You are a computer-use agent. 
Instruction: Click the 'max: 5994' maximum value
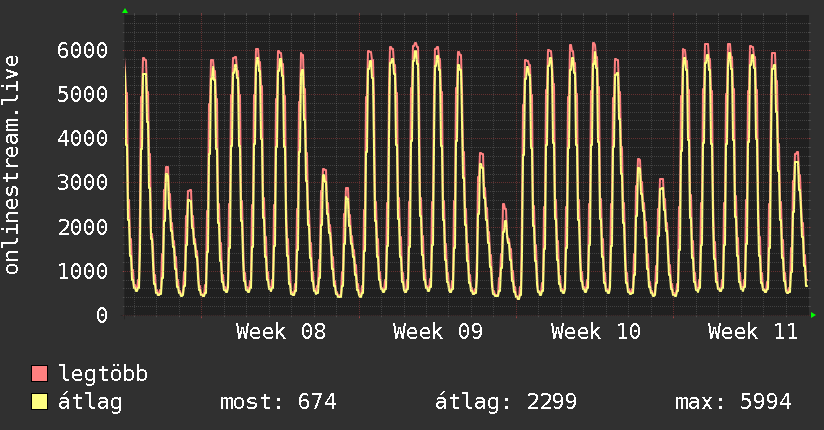pos(733,402)
